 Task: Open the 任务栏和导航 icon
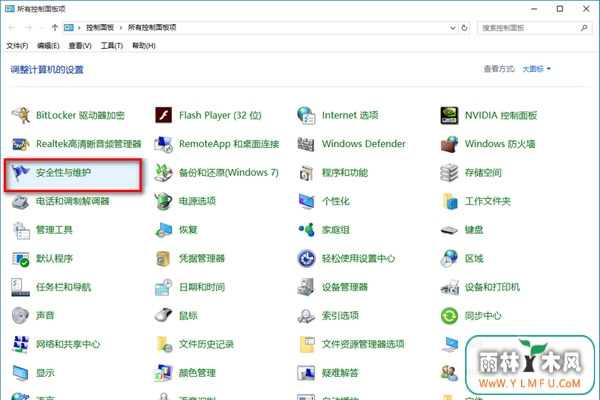(x=21, y=287)
